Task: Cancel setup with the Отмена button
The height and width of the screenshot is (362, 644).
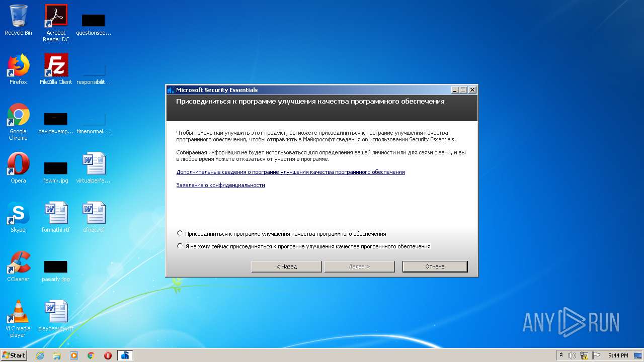Action: 435,266
